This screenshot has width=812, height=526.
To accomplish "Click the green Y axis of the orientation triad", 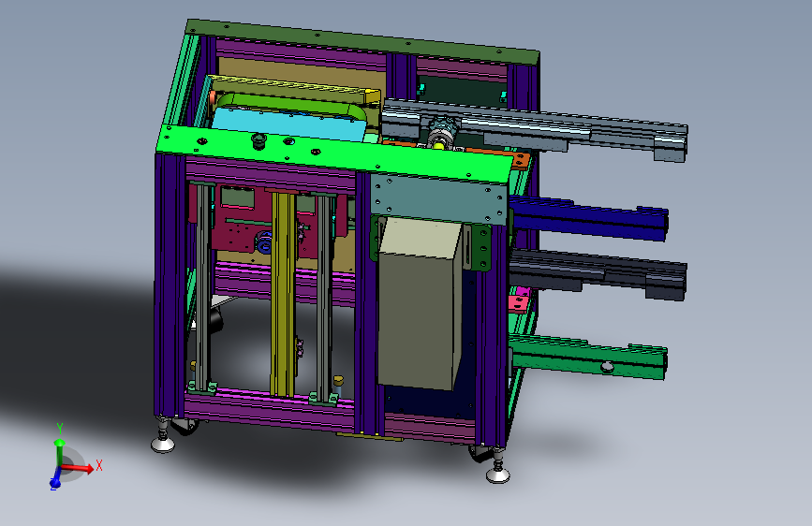I will pos(59,452).
